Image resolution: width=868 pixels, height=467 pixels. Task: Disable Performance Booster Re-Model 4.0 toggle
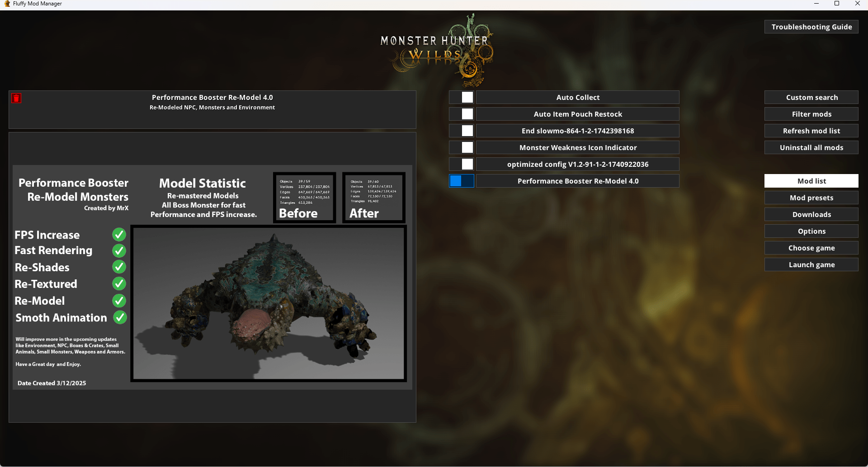462,181
